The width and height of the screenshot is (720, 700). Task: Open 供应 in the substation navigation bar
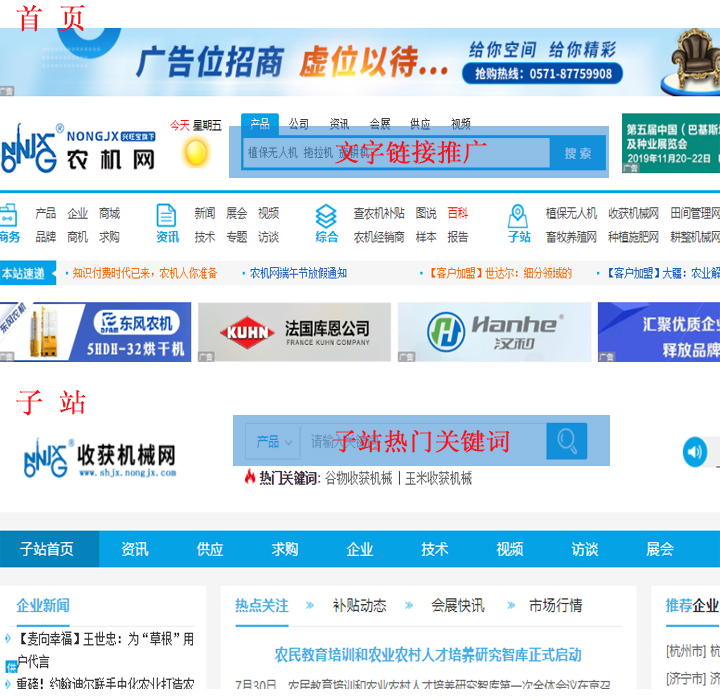click(210, 549)
